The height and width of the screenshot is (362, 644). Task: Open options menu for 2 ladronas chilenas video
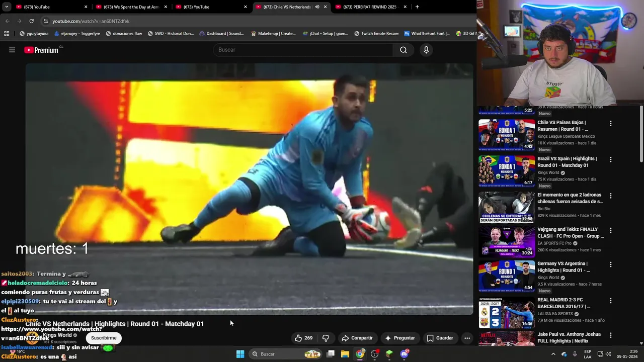(x=611, y=196)
